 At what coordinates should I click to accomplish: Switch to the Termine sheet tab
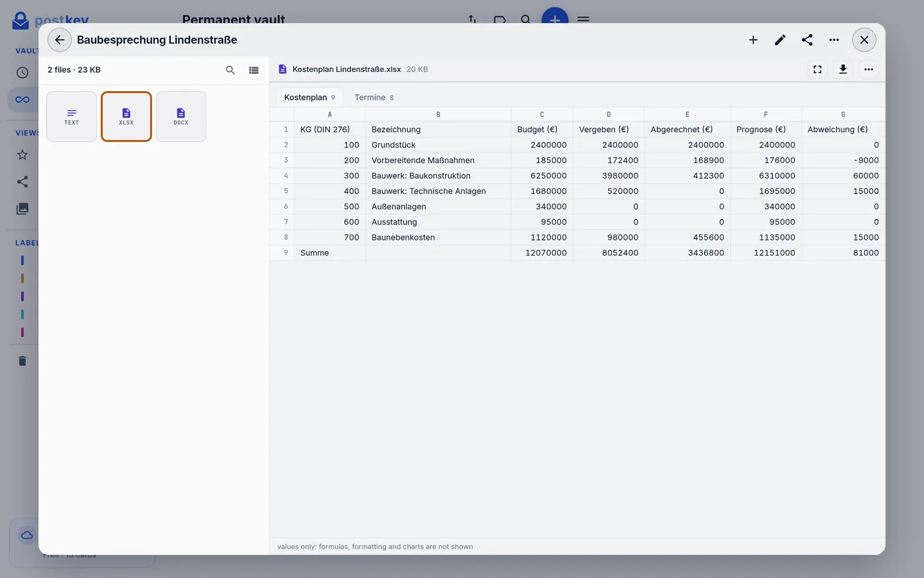374,97
